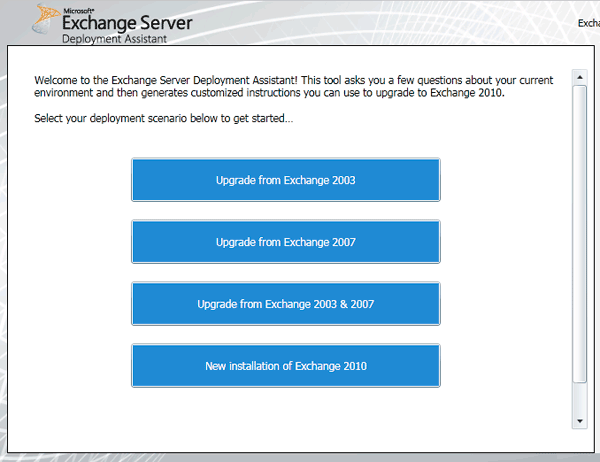Click the scrollbar down arrow

[x=580, y=421]
